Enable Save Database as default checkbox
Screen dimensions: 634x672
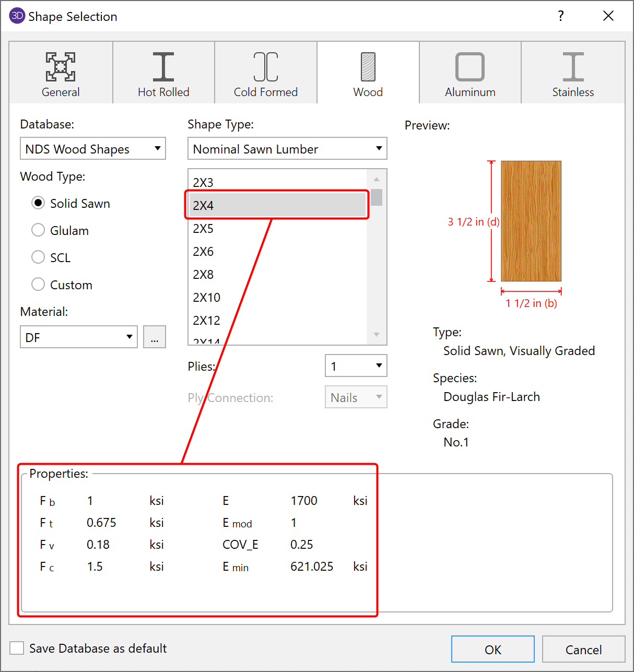click(17, 648)
